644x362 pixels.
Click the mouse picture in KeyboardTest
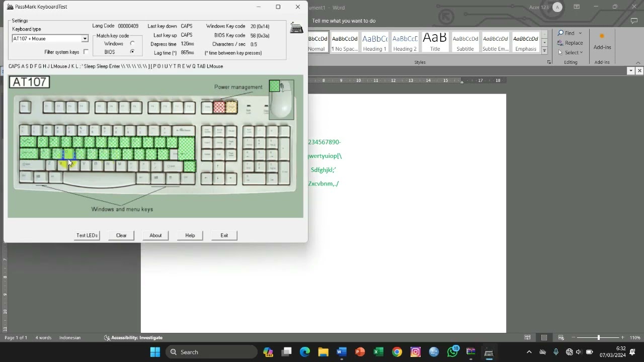(x=282, y=100)
